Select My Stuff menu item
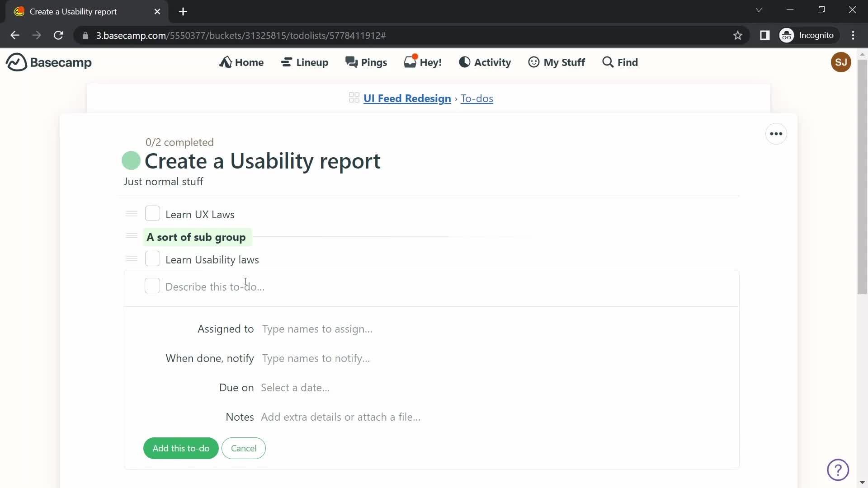 click(556, 62)
